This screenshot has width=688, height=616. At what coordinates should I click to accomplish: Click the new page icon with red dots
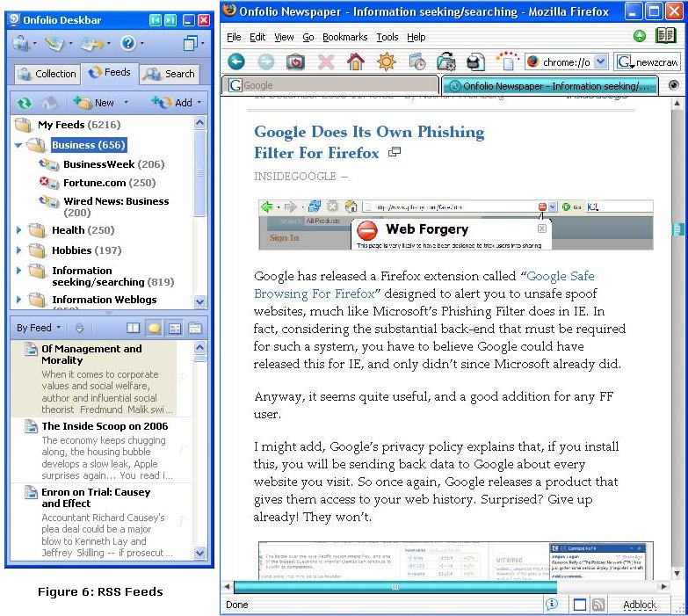click(x=507, y=61)
